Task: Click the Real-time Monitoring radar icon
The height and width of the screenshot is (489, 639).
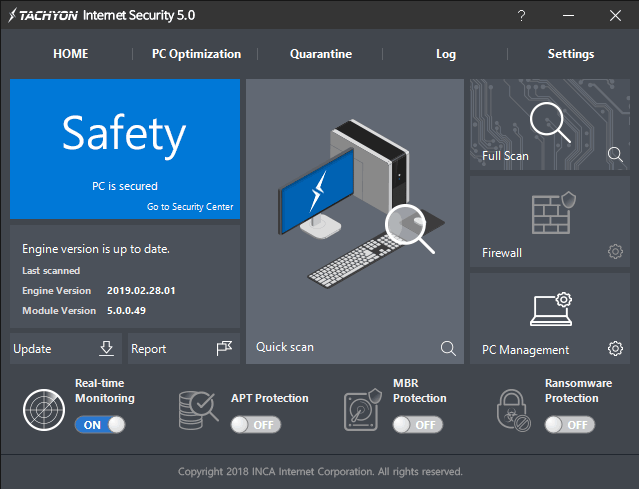Action: (x=44, y=410)
